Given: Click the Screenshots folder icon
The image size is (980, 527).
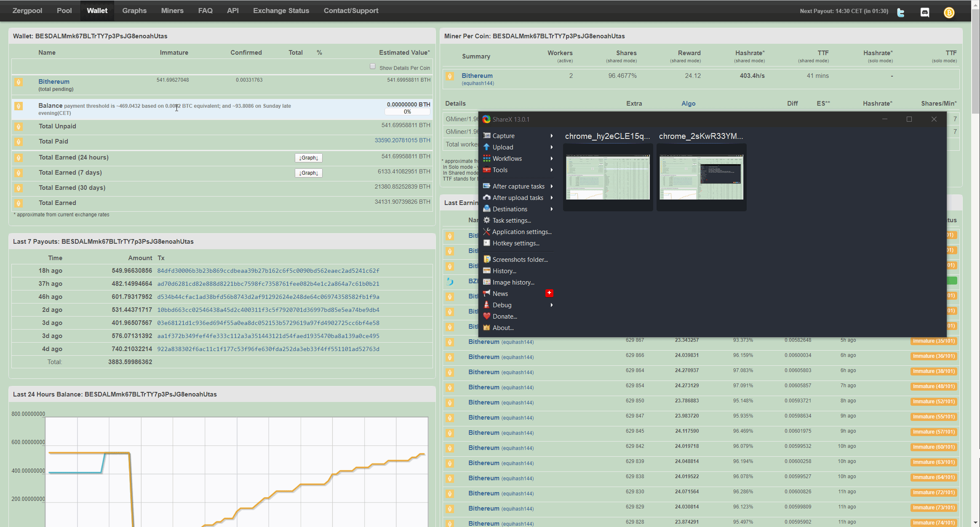Looking at the screenshot, I should click(x=487, y=259).
